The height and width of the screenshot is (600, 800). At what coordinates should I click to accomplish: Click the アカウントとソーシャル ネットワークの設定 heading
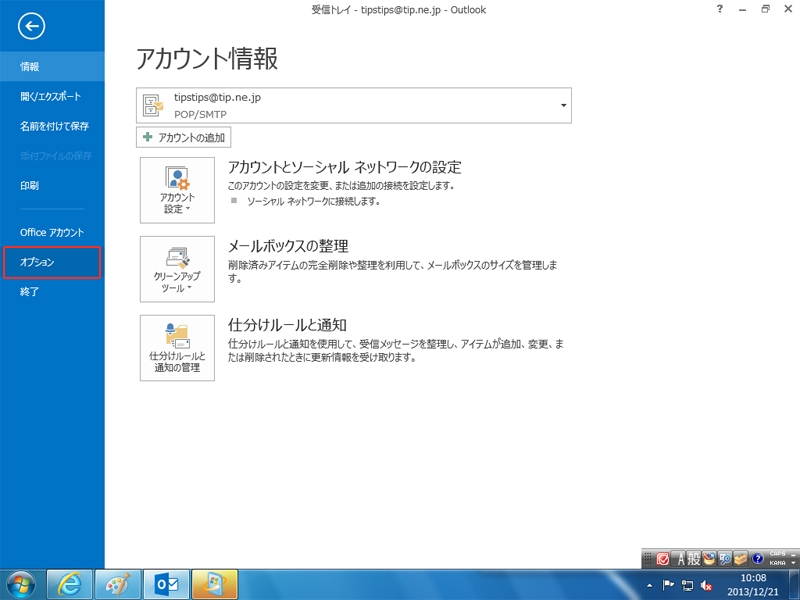[x=345, y=167]
